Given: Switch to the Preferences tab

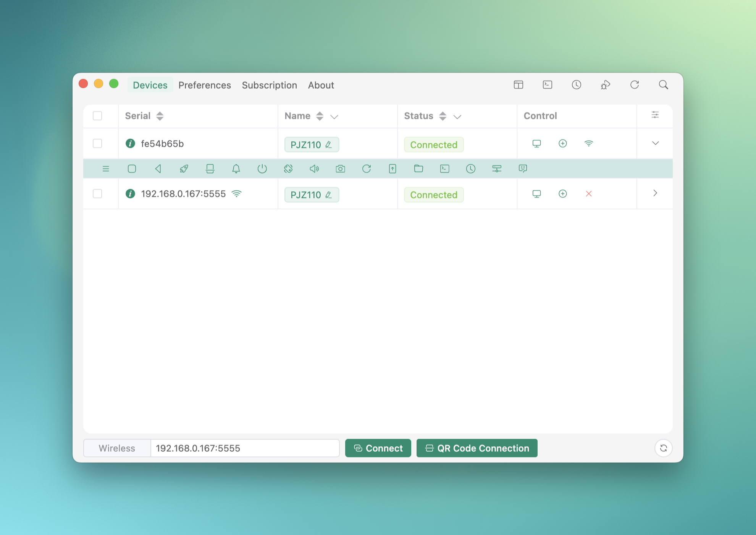Looking at the screenshot, I should click(205, 85).
